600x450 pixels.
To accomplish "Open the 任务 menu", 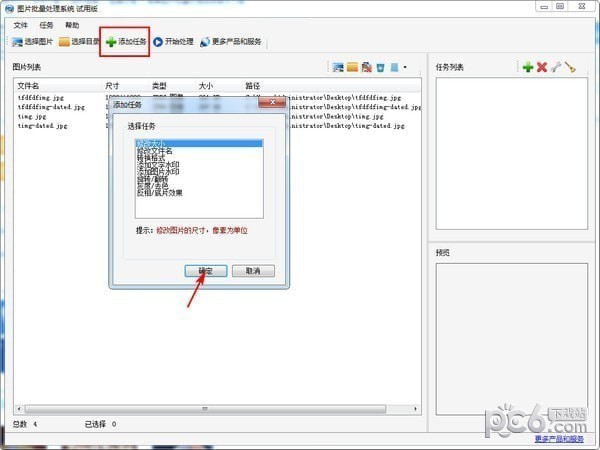I will click(x=46, y=25).
